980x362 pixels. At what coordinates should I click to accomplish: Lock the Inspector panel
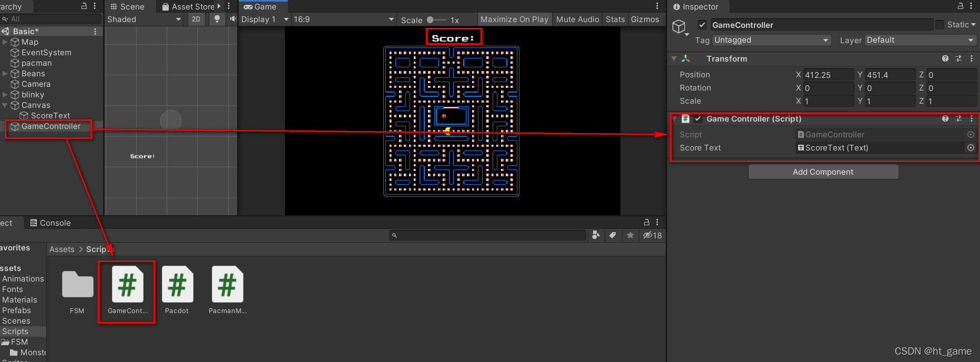click(x=961, y=6)
